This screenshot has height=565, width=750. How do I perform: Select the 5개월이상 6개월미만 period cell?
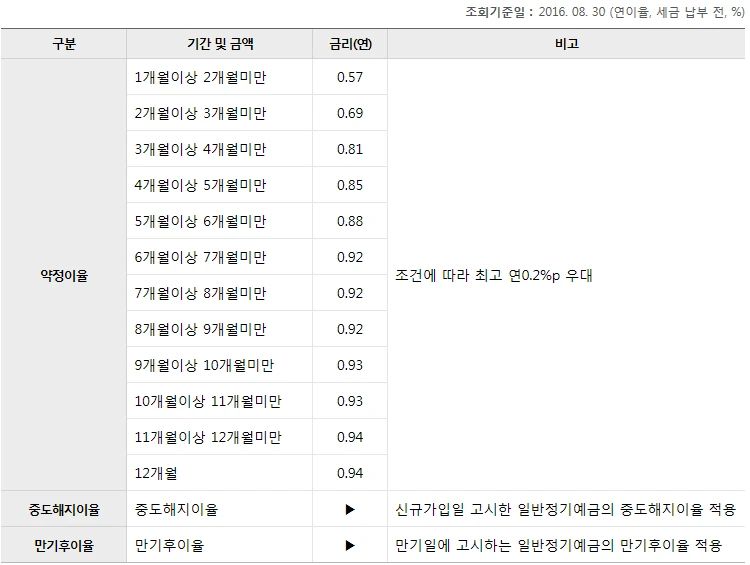(x=220, y=221)
